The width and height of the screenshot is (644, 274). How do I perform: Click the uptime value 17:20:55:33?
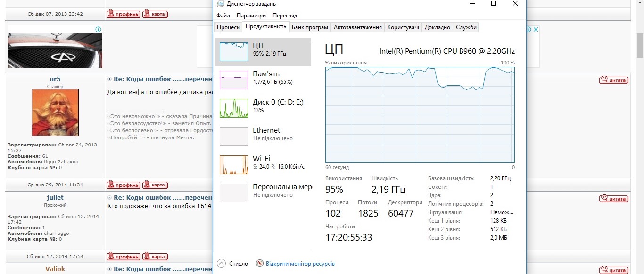click(x=349, y=237)
